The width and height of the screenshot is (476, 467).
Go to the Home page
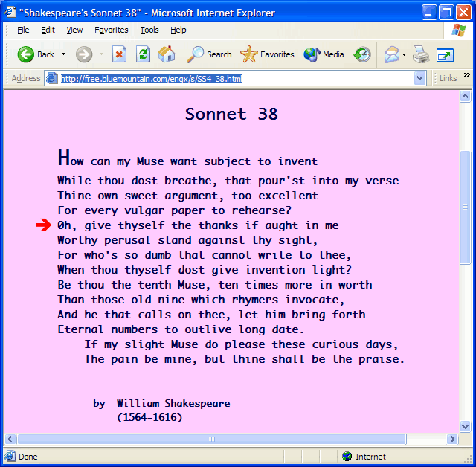click(x=167, y=54)
